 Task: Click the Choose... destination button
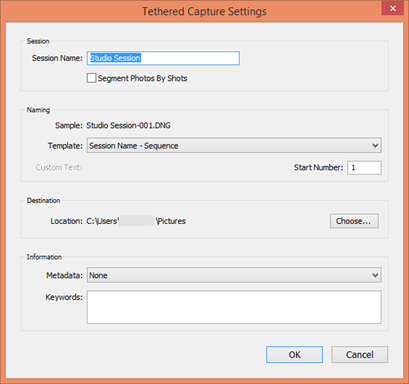(x=354, y=221)
